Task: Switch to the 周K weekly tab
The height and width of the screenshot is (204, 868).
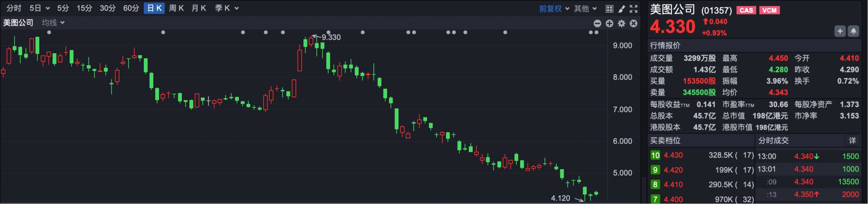Action: point(176,8)
